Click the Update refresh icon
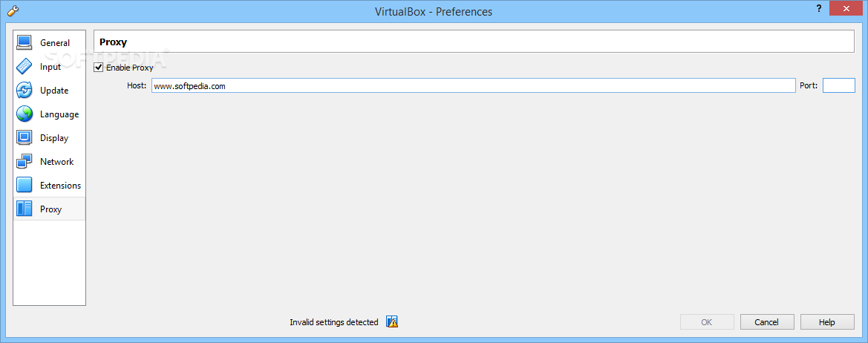Screen dimensions: 868x343 [25, 91]
